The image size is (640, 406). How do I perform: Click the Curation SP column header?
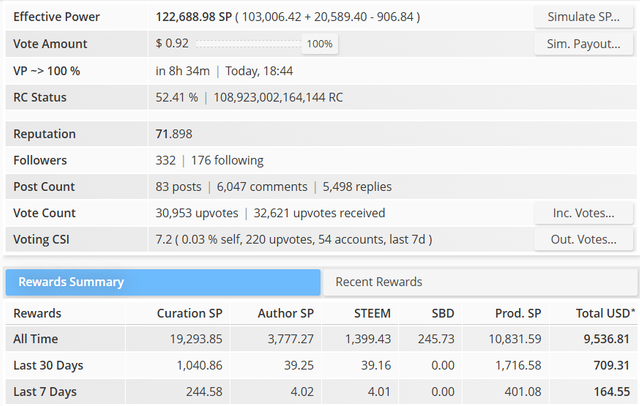[x=189, y=313]
